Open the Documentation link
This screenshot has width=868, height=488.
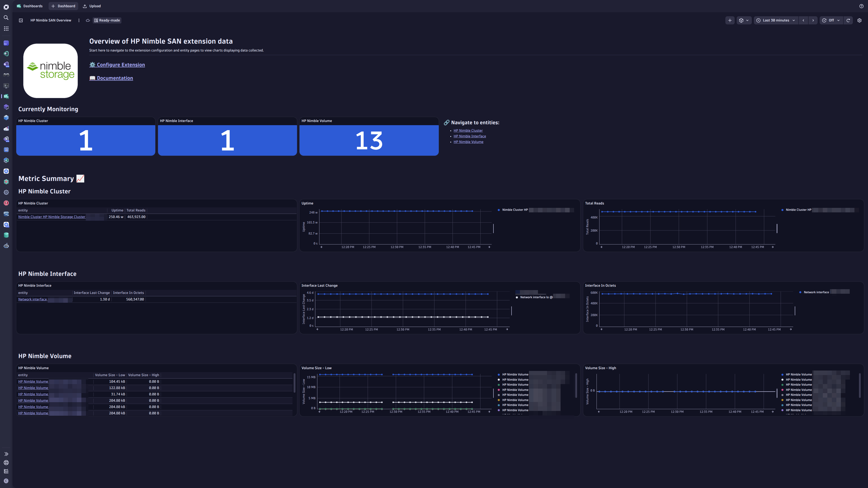115,78
